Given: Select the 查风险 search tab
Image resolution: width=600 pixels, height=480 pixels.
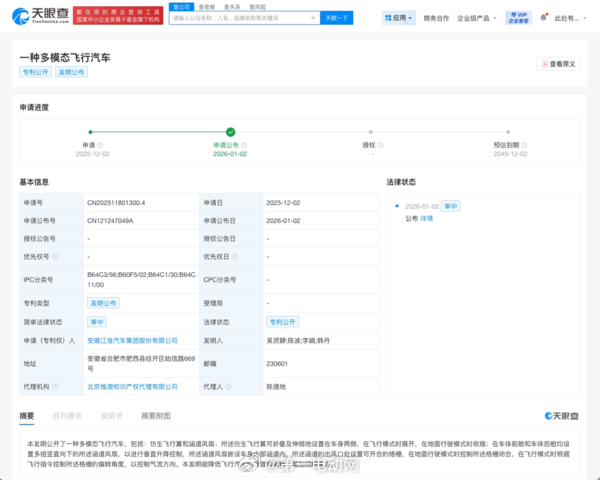Looking at the screenshot, I should point(258,7).
